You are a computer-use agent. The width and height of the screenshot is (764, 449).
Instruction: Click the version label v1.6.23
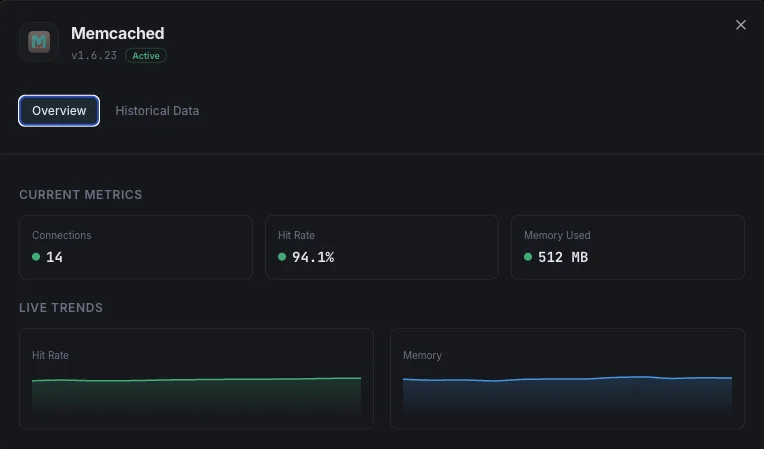[94, 56]
